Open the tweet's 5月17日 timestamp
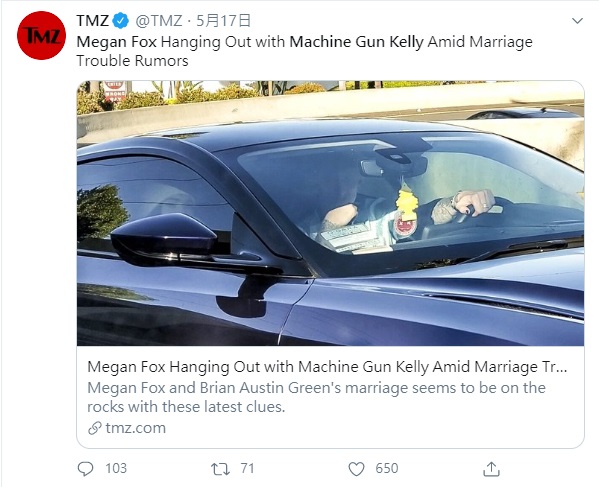 click(223, 21)
